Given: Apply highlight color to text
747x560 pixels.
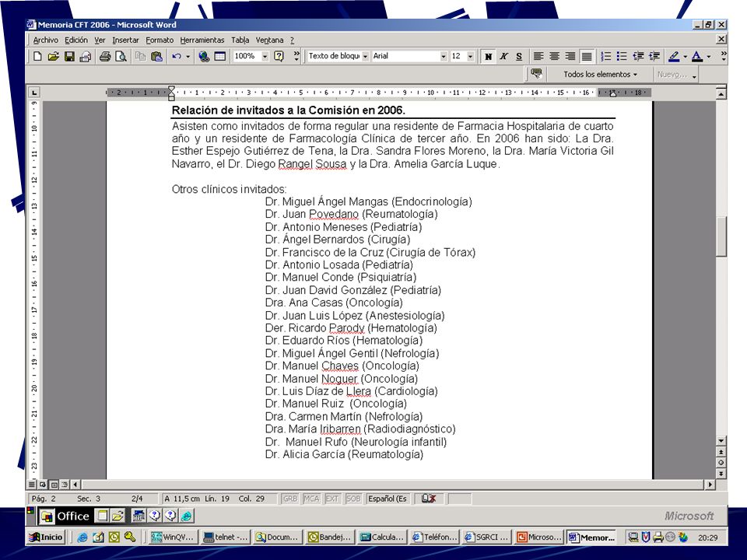Looking at the screenshot, I should pos(674,57).
